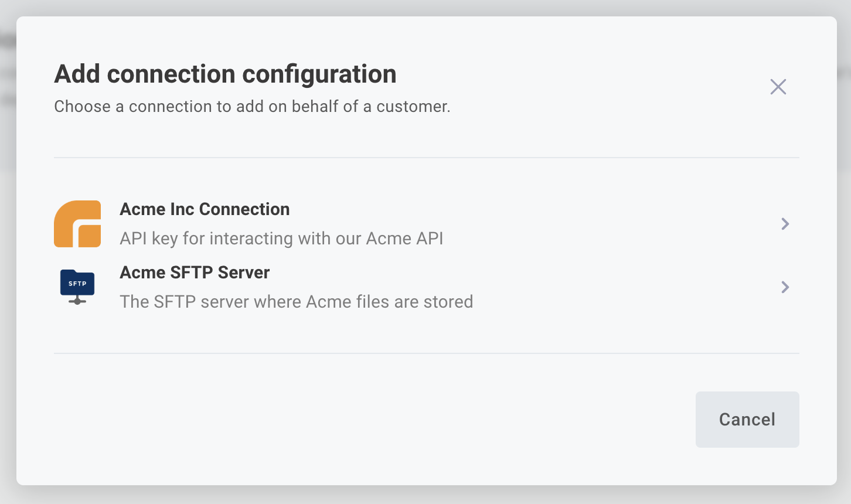Screen dimensions: 851x504
Task: Click the blurred backdrop above the dialog
Action: click(425, 8)
